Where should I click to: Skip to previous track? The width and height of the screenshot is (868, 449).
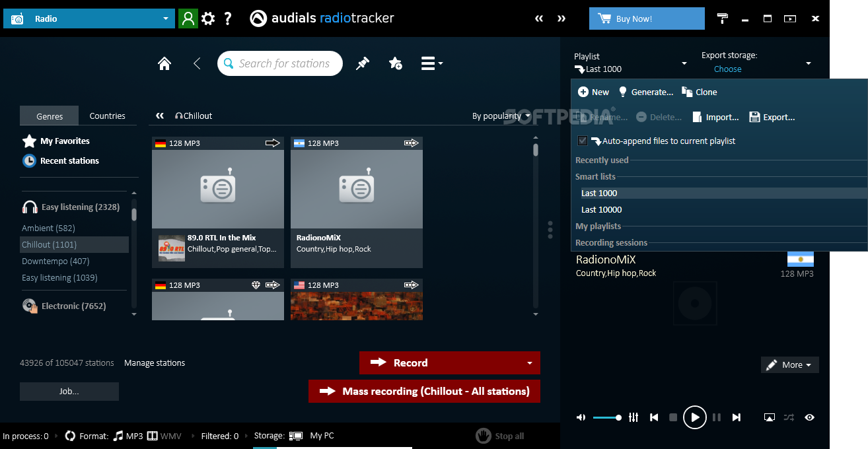click(x=654, y=417)
